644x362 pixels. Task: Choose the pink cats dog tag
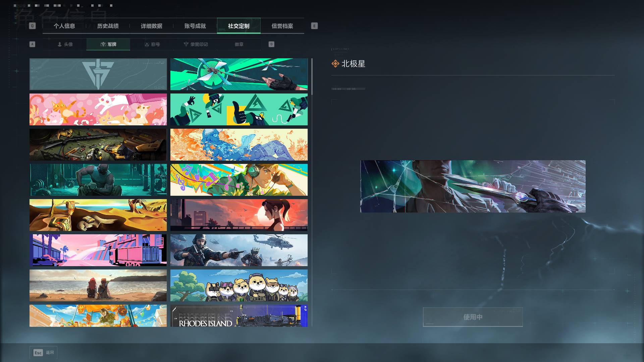98,110
